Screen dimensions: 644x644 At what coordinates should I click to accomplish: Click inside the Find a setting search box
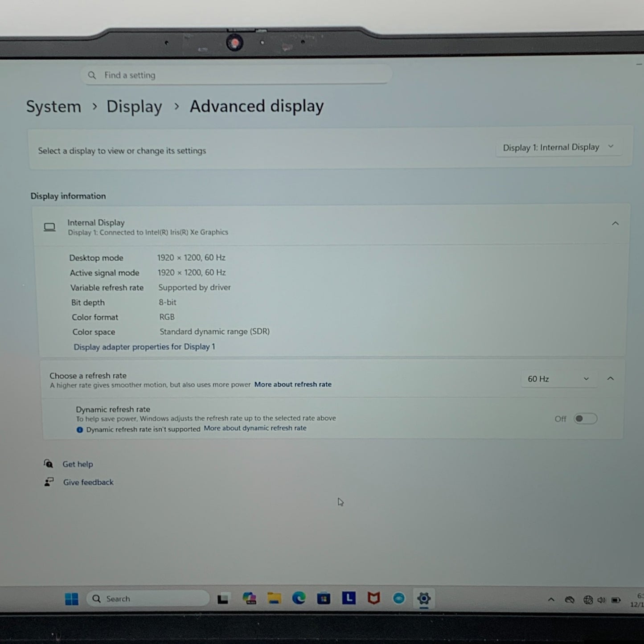[x=236, y=75]
